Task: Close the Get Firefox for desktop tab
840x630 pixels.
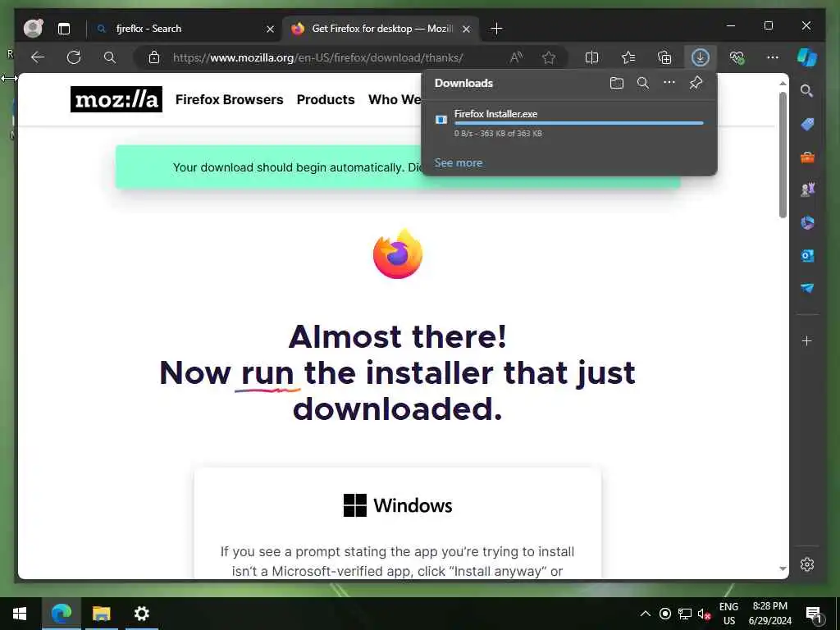Action: point(467,29)
